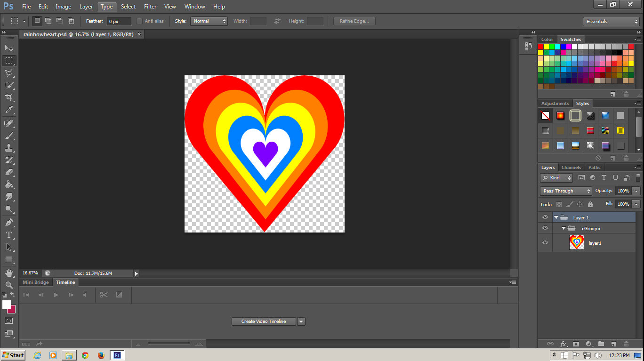This screenshot has width=644, height=361.
Task: Open the Style dropdown set to Normal
Action: pyautogui.click(x=209, y=21)
